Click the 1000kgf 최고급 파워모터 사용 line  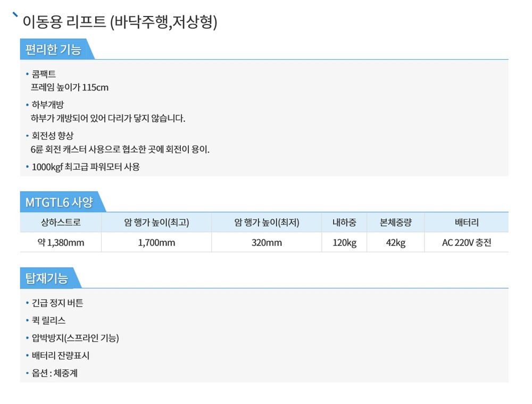[x=85, y=167]
